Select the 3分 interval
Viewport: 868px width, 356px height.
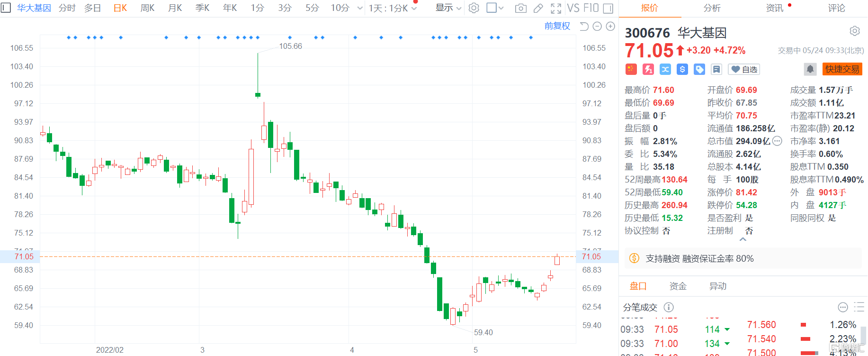coord(285,8)
